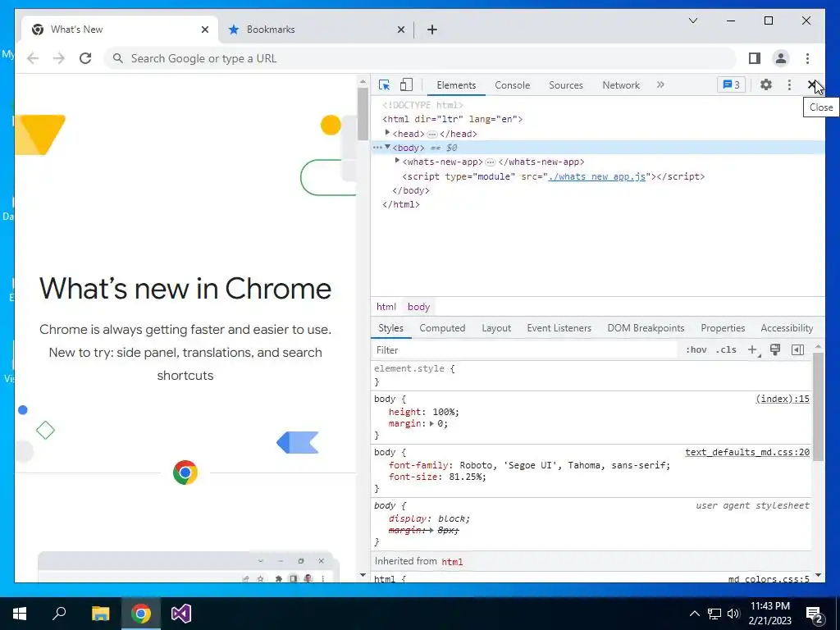This screenshot has height=630, width=840.
Task: Select the DOCTYPE html line
Action: click(422, 105)
